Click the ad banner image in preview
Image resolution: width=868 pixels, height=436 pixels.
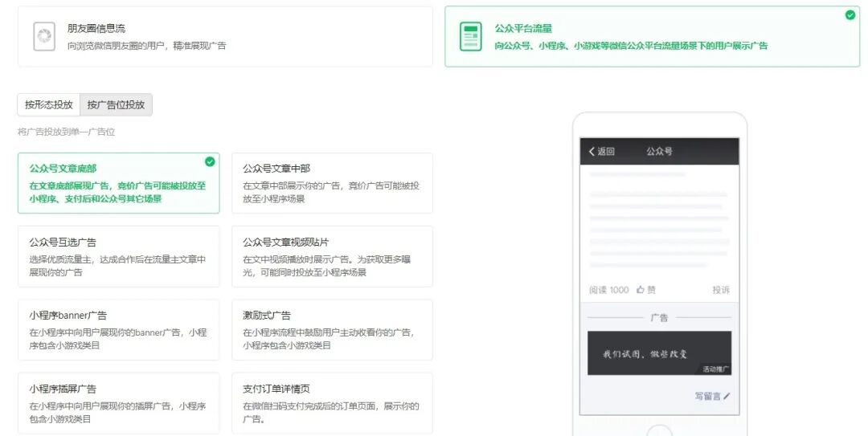tap(659, 353)
